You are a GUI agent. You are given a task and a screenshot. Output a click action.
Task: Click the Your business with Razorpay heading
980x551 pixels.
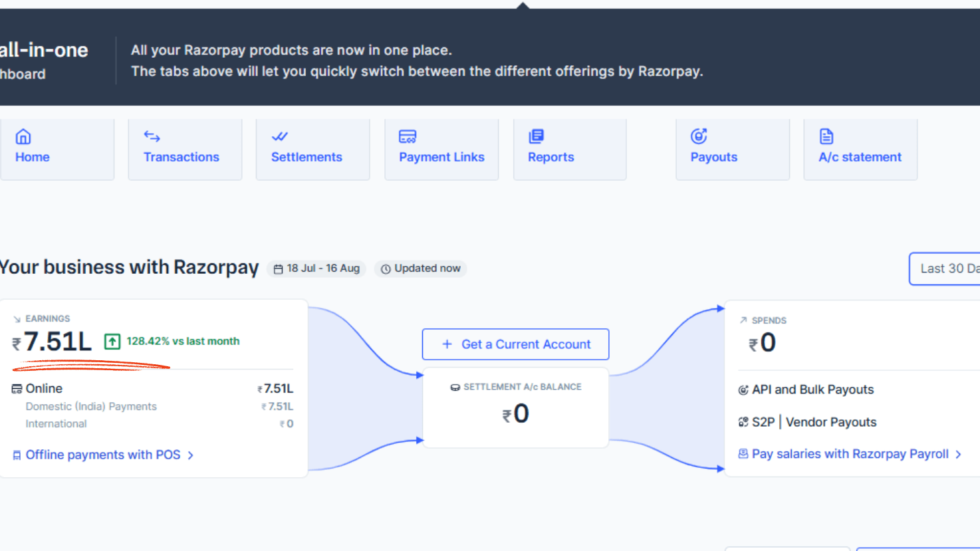click(x=129, y=267)
